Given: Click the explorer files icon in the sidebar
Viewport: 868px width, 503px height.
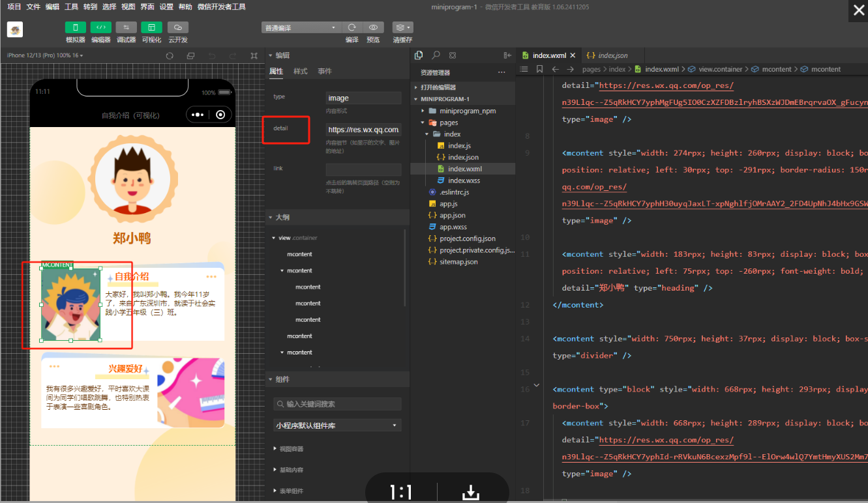Looking at the screenshot, I should 419,55.
